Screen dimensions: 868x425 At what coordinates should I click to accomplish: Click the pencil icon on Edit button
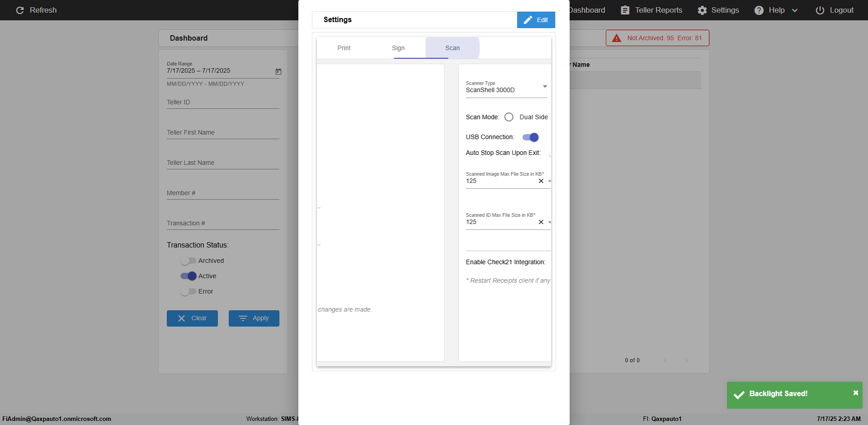(x=528, y=20)
